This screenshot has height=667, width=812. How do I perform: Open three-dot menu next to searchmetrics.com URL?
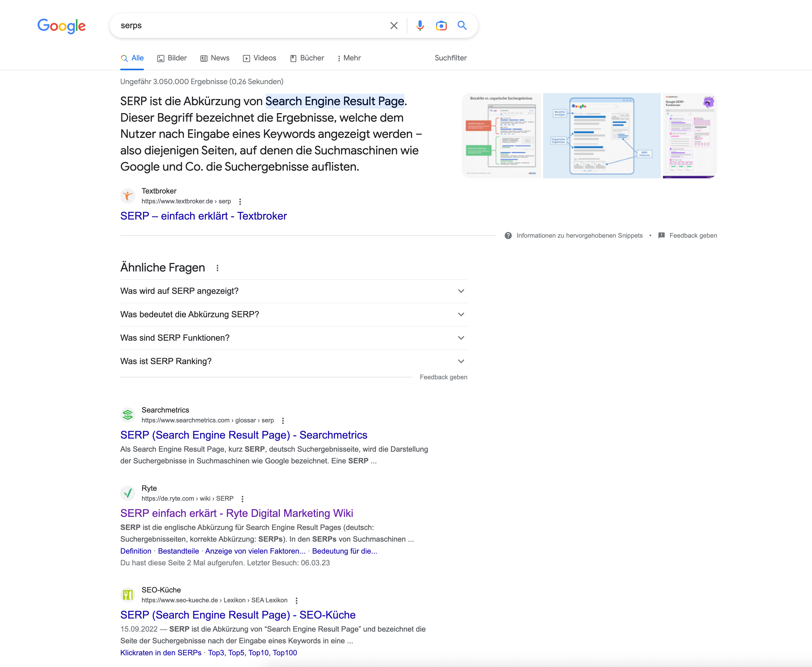pos(283,421)
